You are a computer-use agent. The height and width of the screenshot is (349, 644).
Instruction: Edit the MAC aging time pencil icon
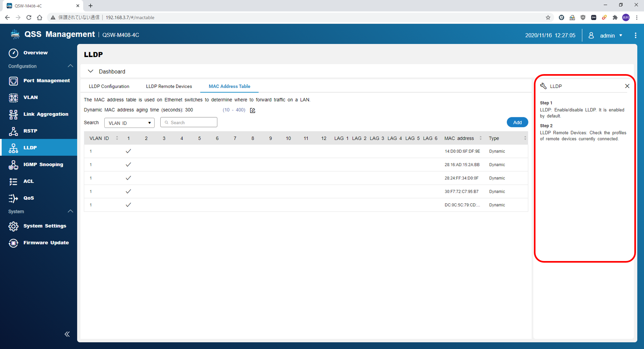pos(253,110)
